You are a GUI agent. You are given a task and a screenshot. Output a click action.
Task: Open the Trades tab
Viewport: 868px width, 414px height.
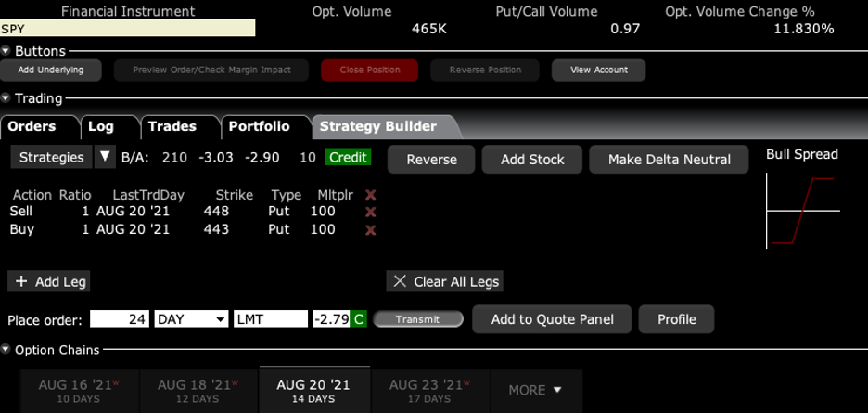click(x=172, y=126)
